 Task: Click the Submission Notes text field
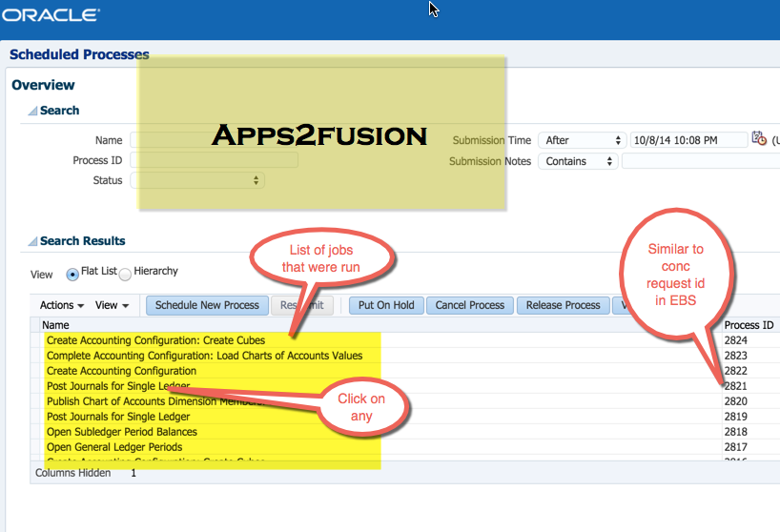(x=701, y=161)
